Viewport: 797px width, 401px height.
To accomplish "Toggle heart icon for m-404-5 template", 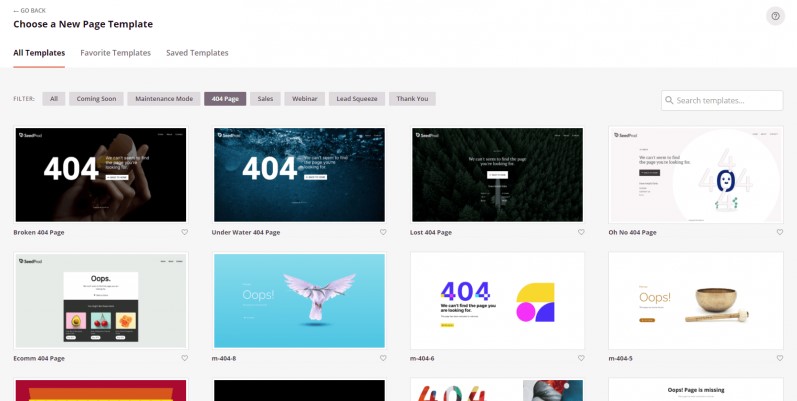I will point(780,358).
